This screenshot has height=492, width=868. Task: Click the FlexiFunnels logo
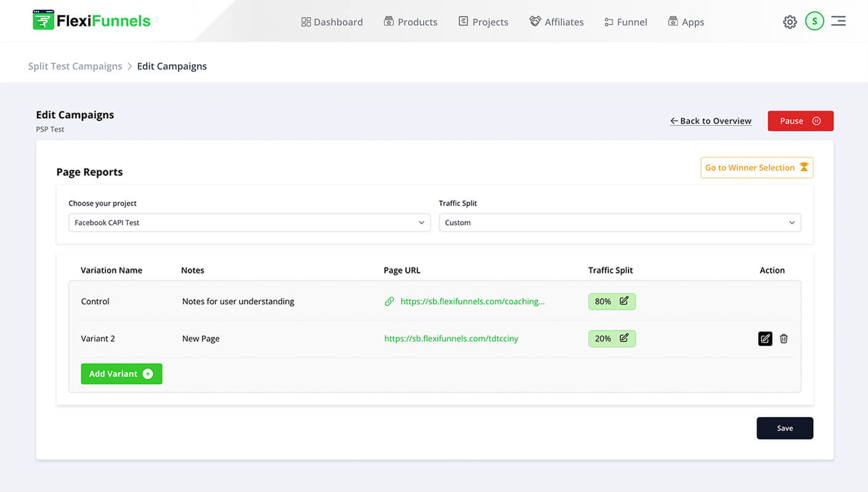coord(90,20)
